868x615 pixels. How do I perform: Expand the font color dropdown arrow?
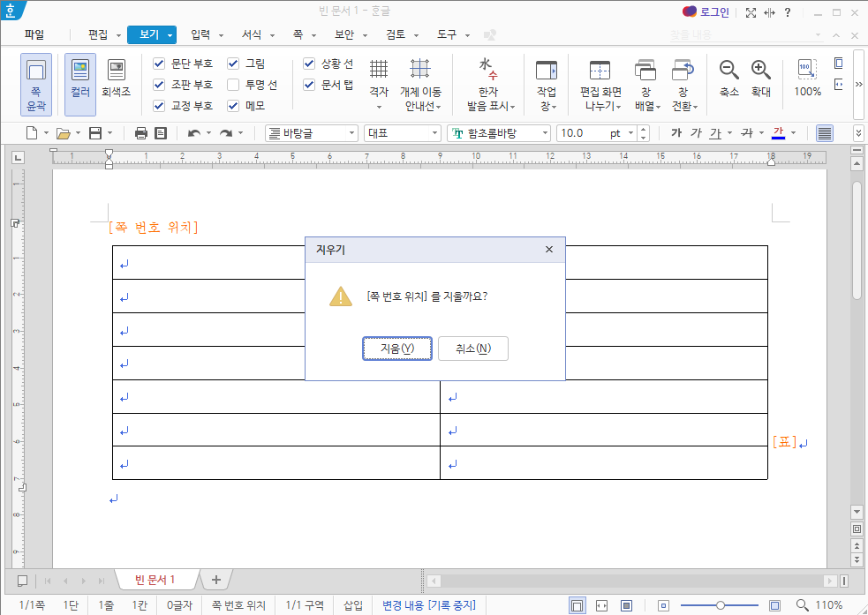pos(793,133)
